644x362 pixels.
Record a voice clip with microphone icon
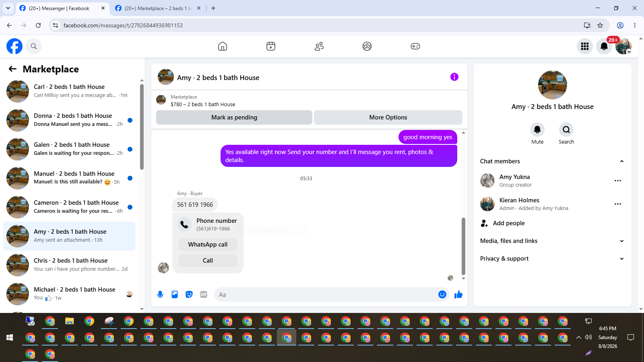(160, 294)
